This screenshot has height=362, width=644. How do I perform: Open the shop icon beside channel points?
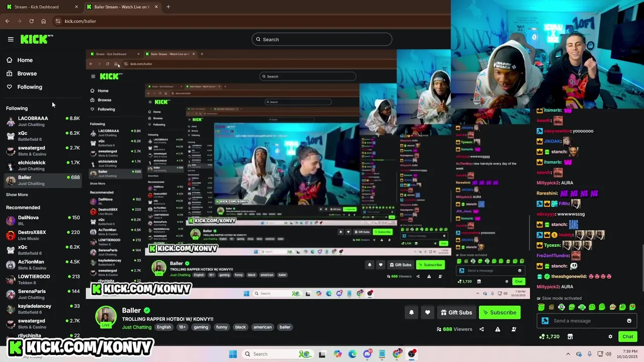click(570, 337)
